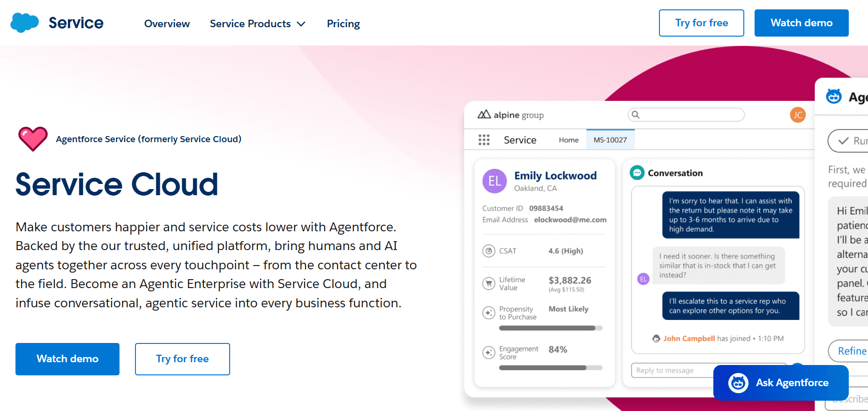Click the alpine group mountain logo
868x411 pixels.
[x=484, y=114]
